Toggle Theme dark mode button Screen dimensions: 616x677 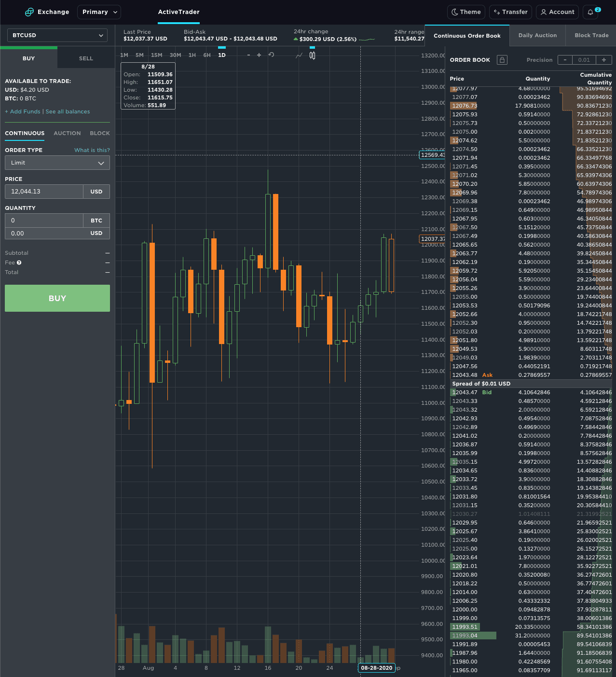click(465, 12)
